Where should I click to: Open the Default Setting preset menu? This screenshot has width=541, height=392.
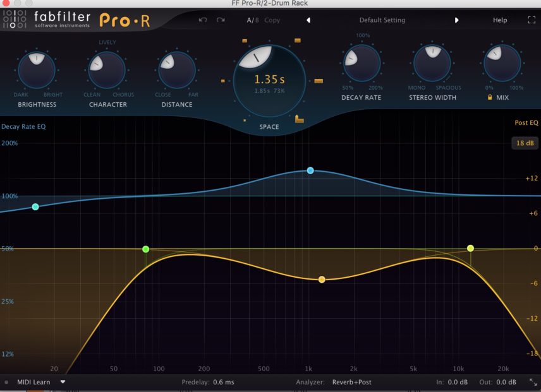pyautogui.click(x=382, y=20)
